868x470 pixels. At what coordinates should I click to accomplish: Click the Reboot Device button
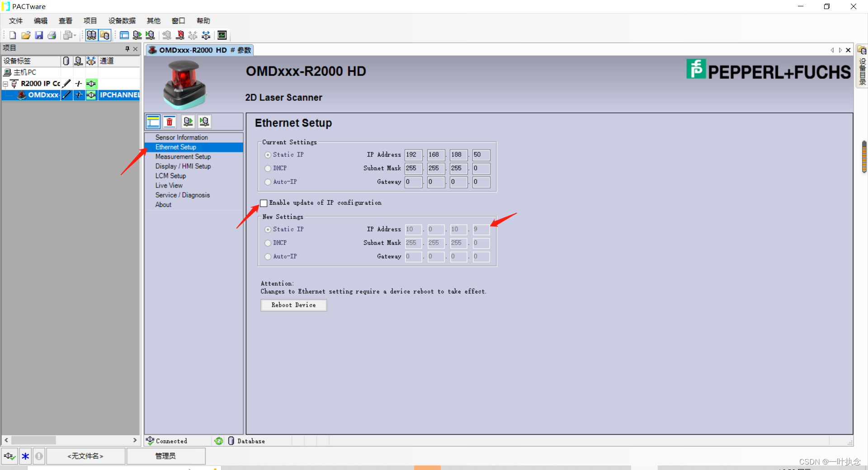(294, 305)
